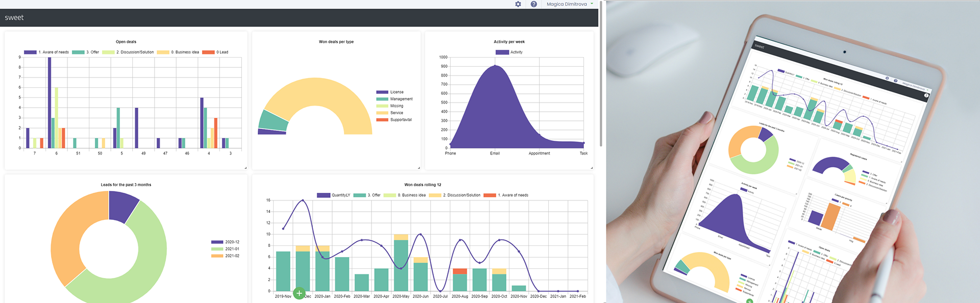Hide License series in Won deals per type
Screen dimensions: 980x303
point(390,92)
